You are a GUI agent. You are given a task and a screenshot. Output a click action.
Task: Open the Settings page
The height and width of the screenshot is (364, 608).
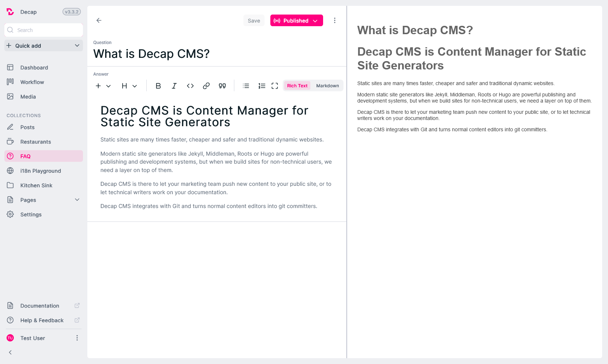pyautogui.click(x=44, y=215)
